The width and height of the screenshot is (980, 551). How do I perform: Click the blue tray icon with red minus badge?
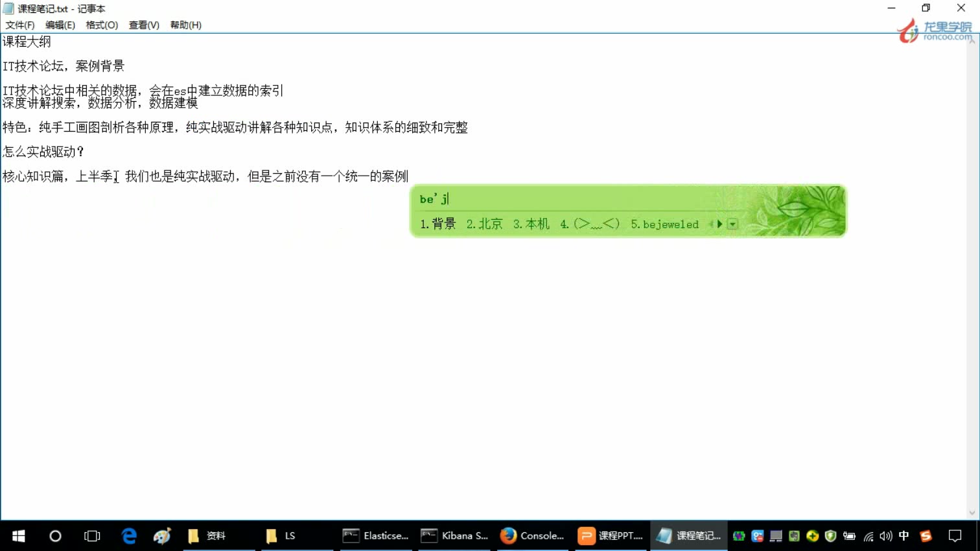coord(757,536)
